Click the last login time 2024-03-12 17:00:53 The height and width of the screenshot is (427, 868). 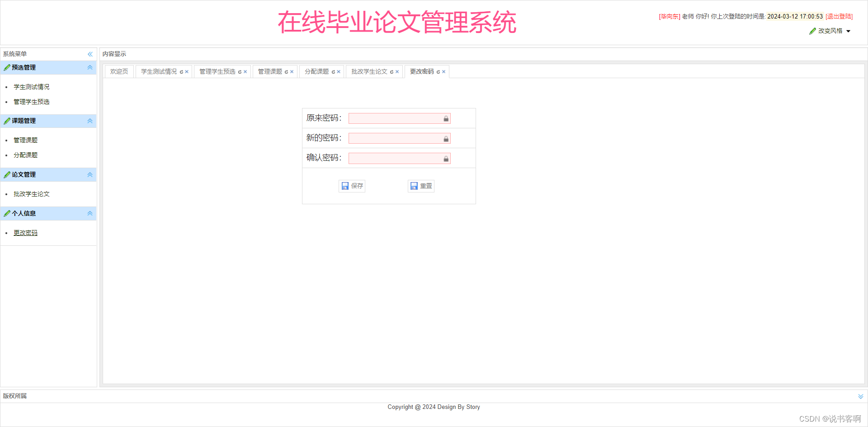795,16
